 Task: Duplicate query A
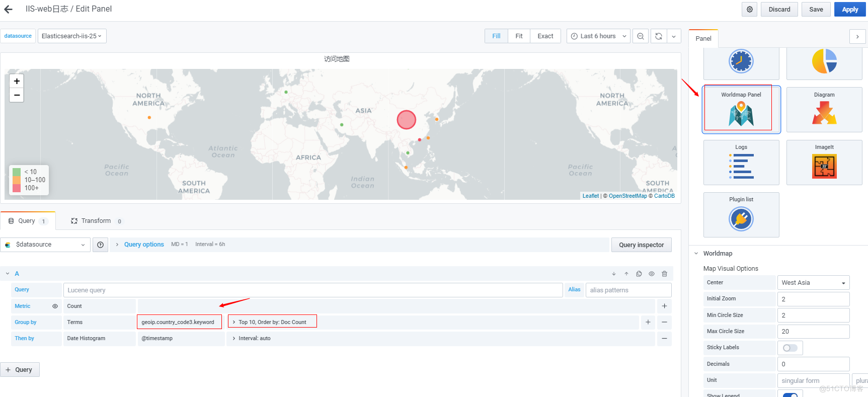tap(639, 274)
